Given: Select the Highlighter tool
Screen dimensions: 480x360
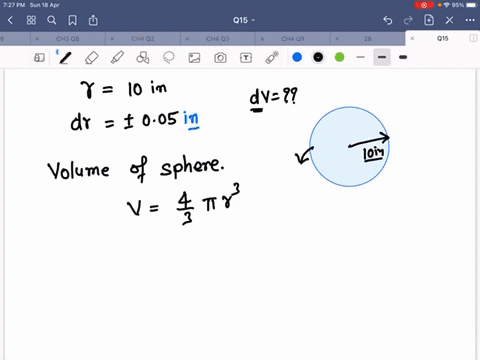Looking at the screenshot, I should tap(117, 57).
